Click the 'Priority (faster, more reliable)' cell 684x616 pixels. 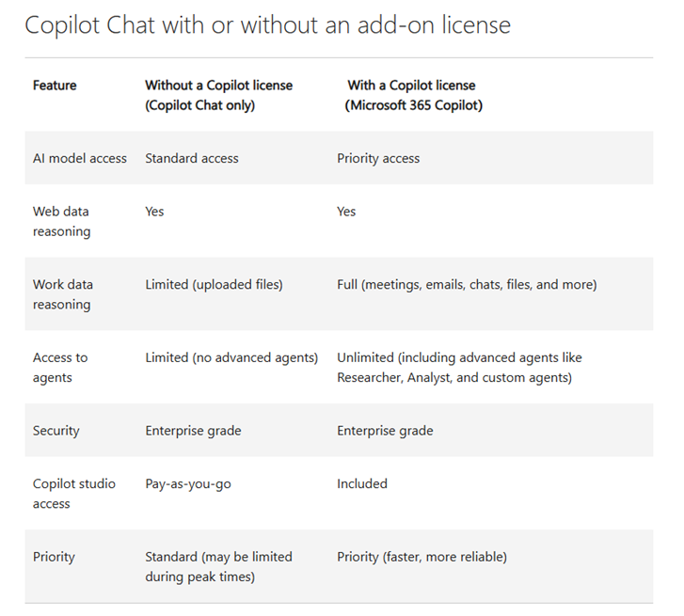pos(422,557)
